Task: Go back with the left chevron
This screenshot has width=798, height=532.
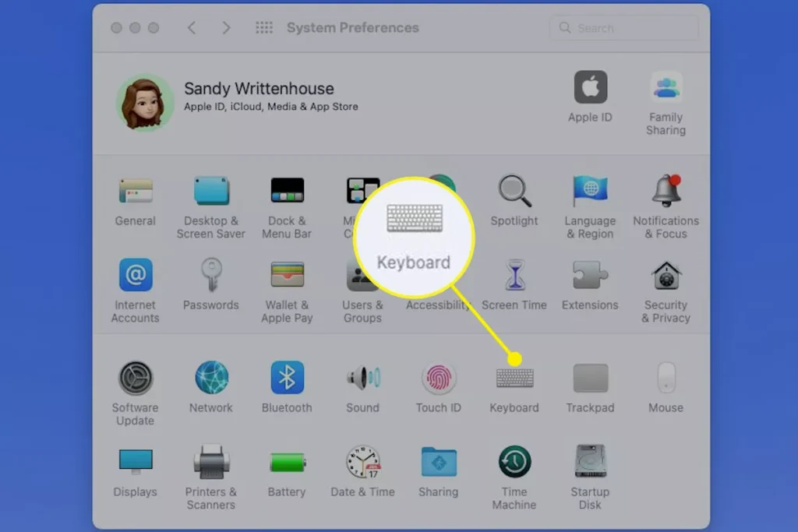Action: 192,28
